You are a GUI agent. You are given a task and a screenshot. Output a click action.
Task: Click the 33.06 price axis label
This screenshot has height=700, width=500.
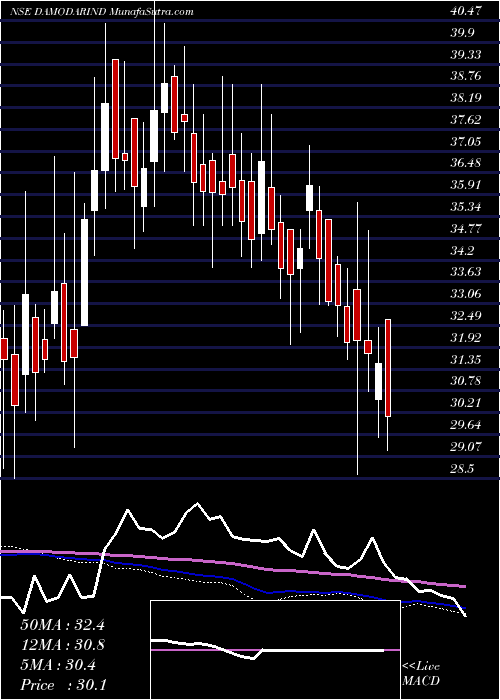click(466, 294)
